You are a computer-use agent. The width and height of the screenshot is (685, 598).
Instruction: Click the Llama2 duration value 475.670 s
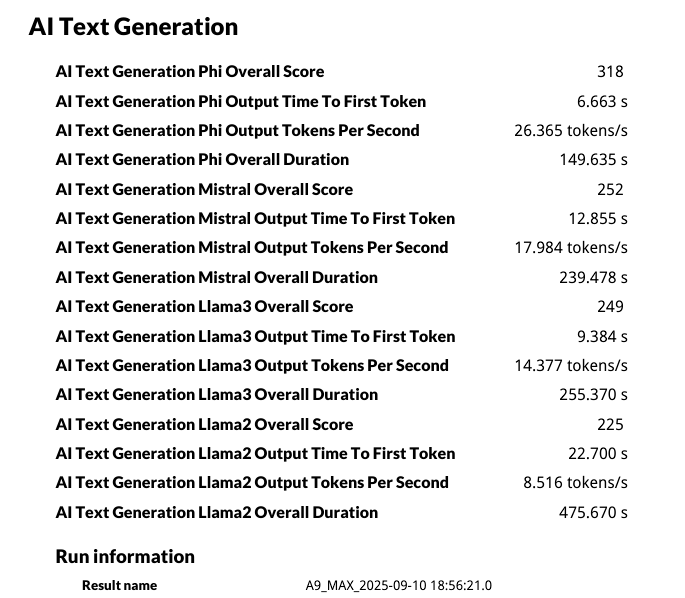click(x=593, y=512)
